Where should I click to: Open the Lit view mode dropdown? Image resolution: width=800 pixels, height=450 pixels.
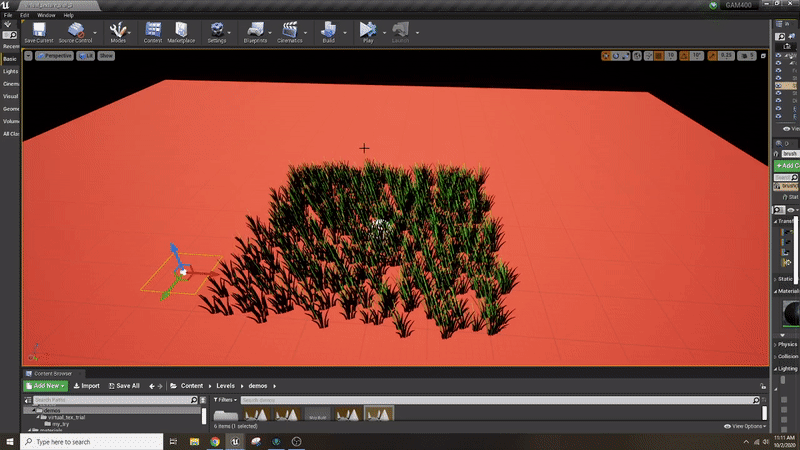pos(87,56)
